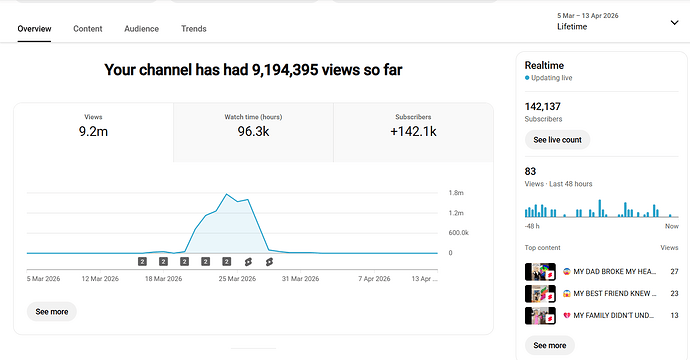Click the blue Updating live indicator dot
Viewport: 690px width, 360px height.
pos(527,78)
